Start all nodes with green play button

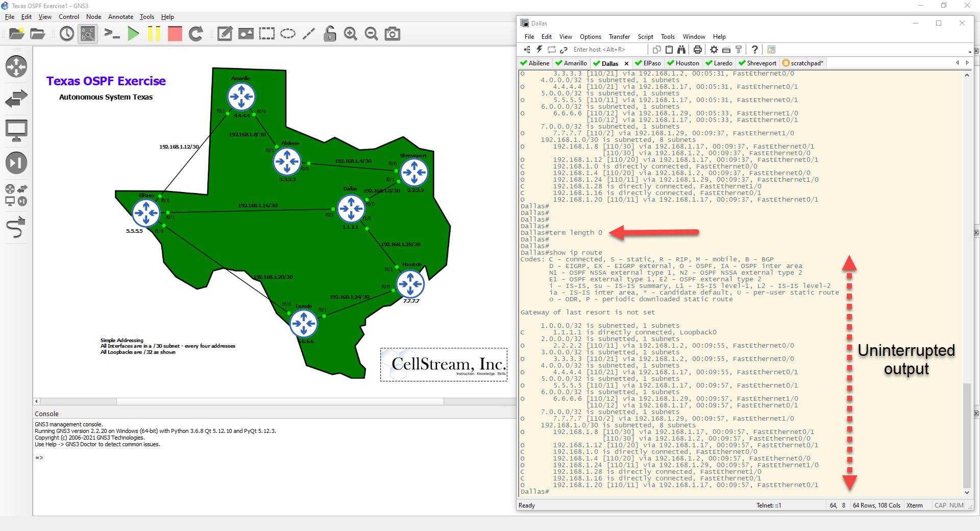[x=133, y=34]
